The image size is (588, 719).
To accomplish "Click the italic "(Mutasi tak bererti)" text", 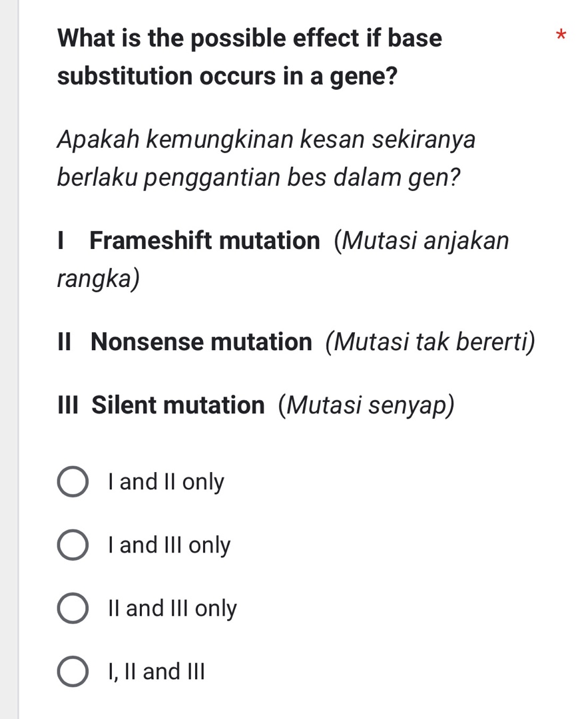I will pyautogui.click(x=430, y=342).
